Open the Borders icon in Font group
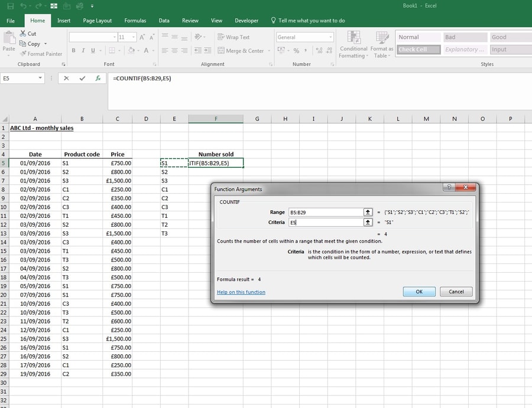 coord(112,51)
